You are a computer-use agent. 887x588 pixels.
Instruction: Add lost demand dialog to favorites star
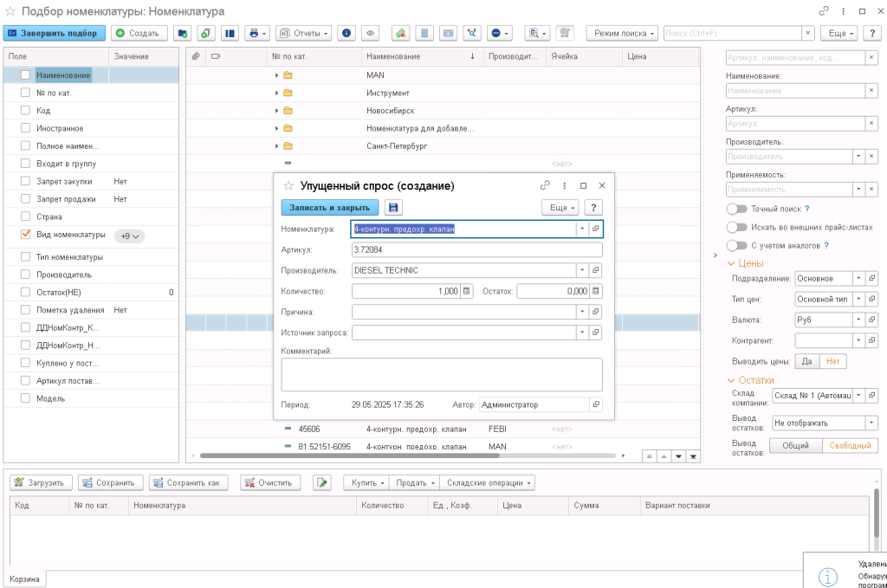pyautogui.click(x=288, y=185)
